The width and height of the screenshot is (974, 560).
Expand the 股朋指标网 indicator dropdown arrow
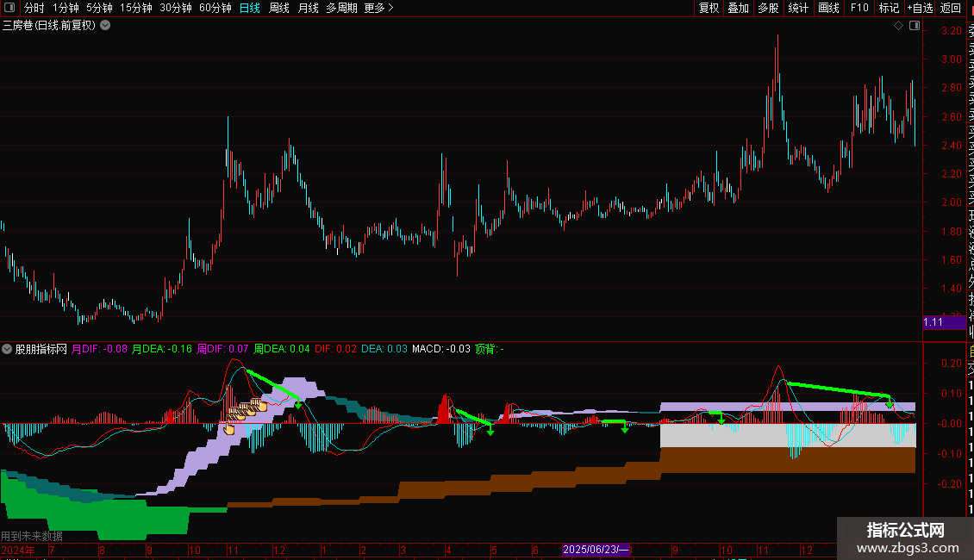pos(7,349)
